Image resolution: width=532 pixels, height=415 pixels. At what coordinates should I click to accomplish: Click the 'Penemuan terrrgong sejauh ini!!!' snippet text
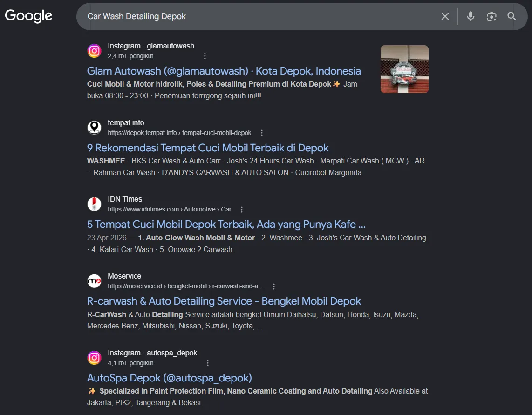[208, 95]
